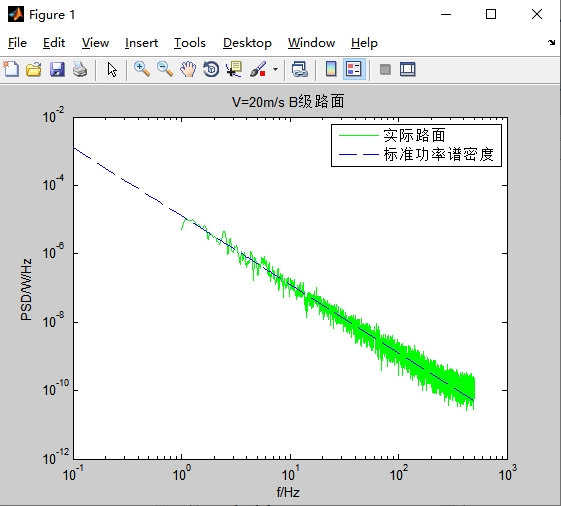Maximize the Figure 1 window
The height and width of the screenshot is (506, 561).
point(491,14)
